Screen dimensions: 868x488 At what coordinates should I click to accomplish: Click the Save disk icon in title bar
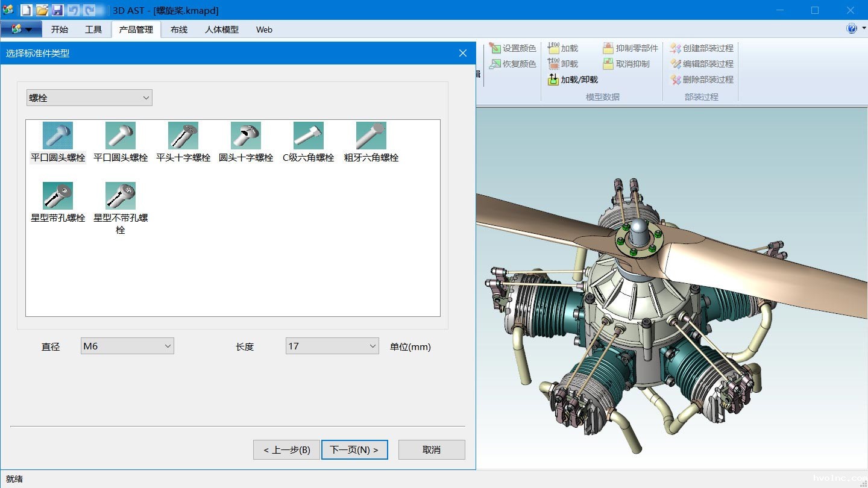pyautogui.click(x=57, y=10)
